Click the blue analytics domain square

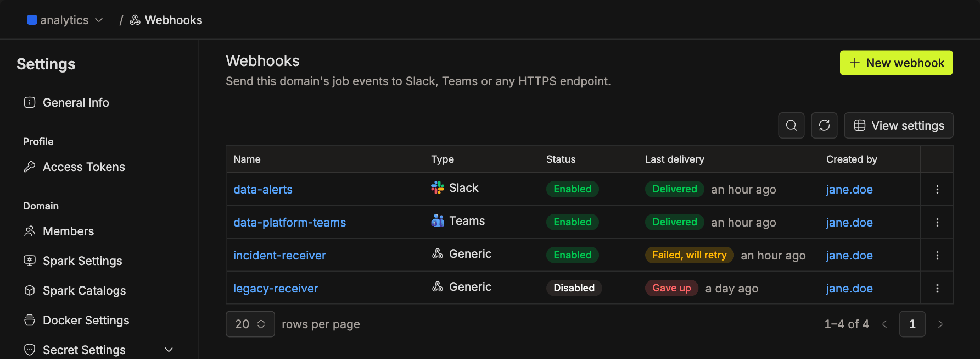(32, 20)
